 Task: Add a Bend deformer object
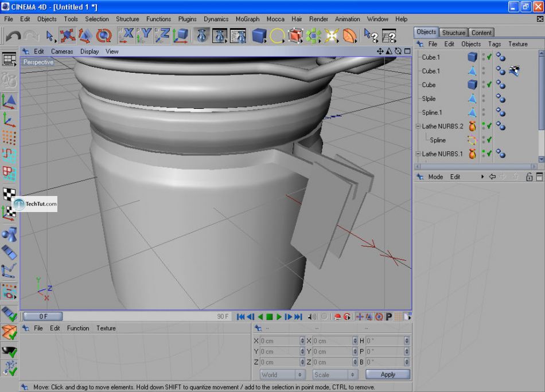[x=350, y=36]
